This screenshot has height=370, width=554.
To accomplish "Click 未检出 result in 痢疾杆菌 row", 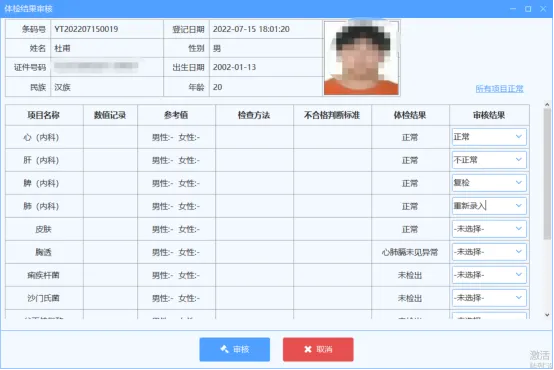I will click(x=410, y=275).
